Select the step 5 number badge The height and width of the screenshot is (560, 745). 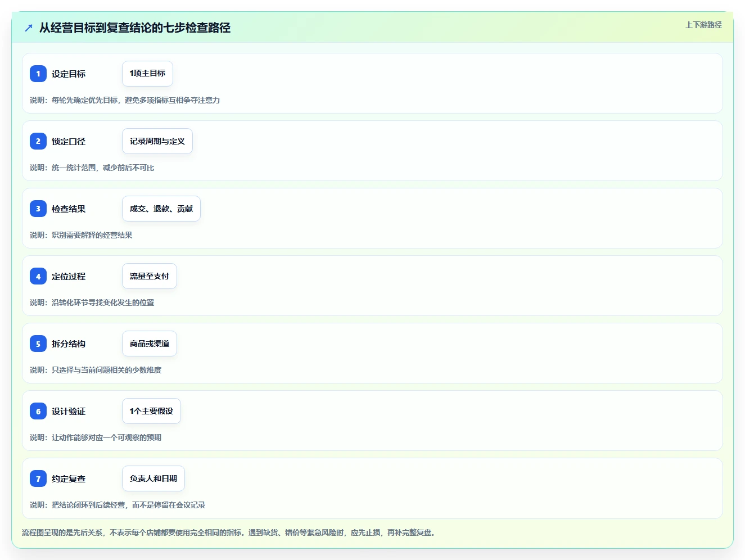tap(38, 344)
